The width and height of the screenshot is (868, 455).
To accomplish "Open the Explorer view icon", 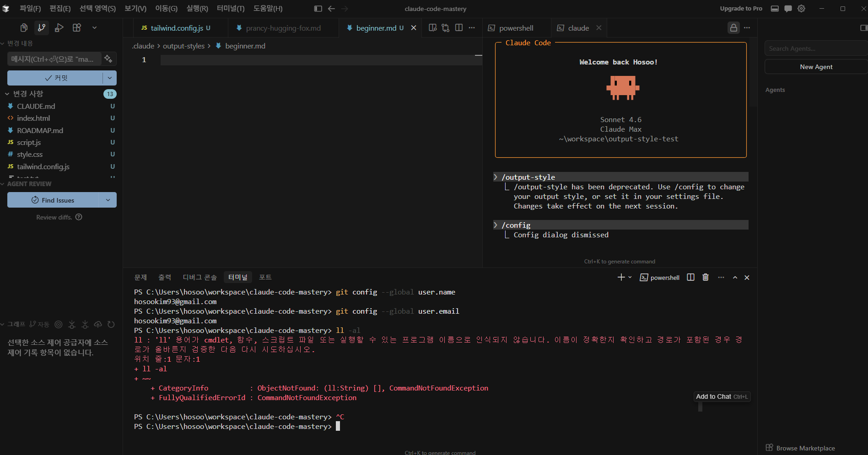I will pyautogui.click(x=24, y=28).
